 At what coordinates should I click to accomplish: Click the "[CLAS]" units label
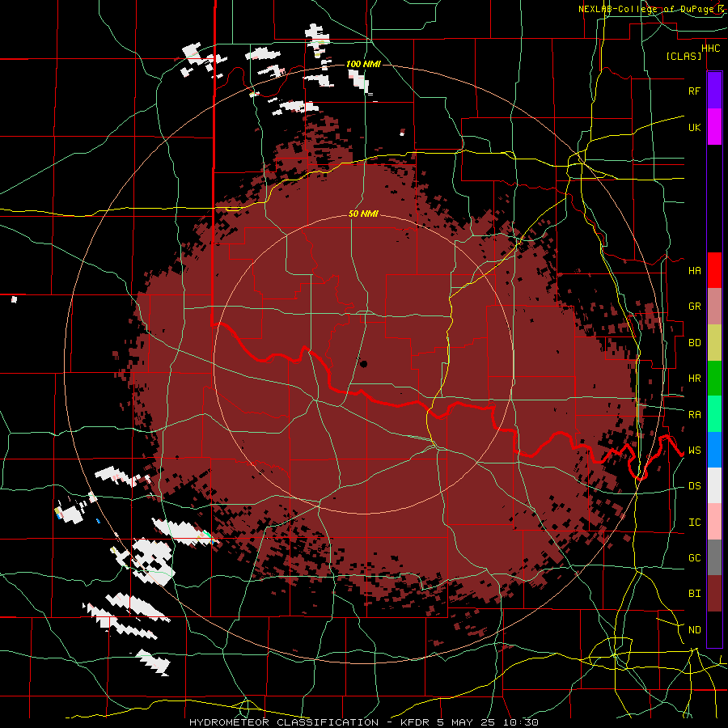click(x=684, y=57)
